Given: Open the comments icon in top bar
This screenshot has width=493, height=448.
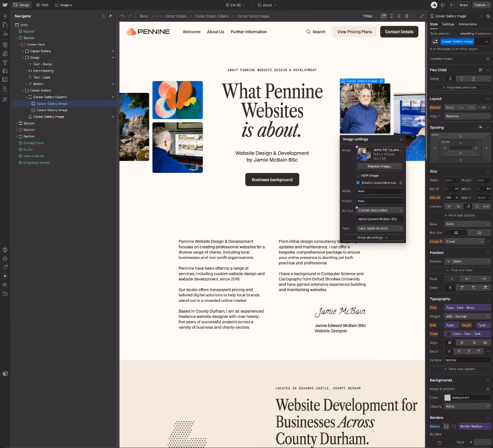Looking at the screenshot, I should tap(443, 5).
